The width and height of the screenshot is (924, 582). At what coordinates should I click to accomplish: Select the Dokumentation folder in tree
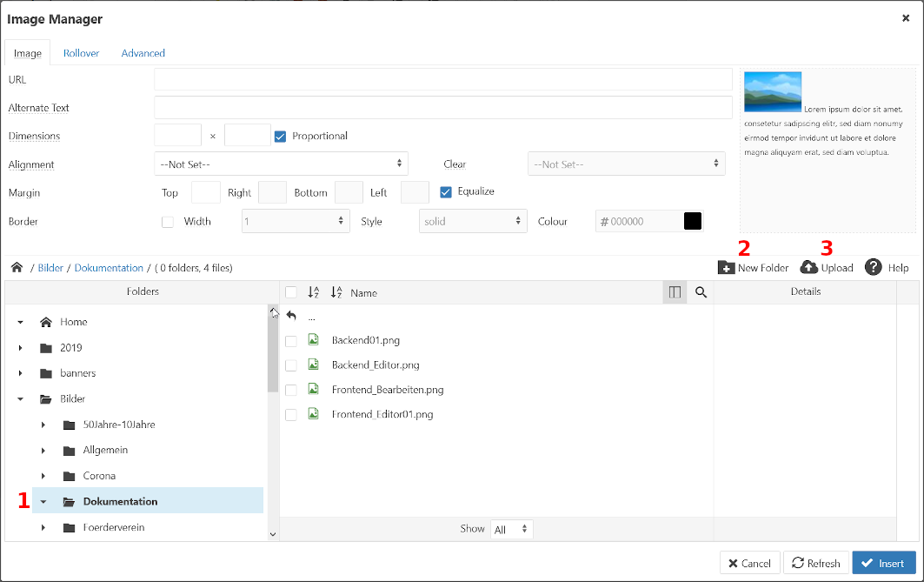click(148, 501)
